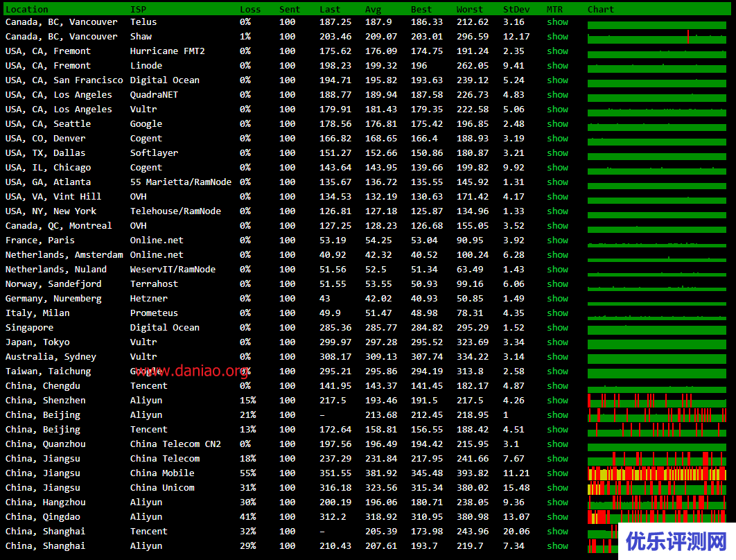Screen dimensions: 736x560
Task: Select the 20.06 StDev value for Tencent Shanghai
Action: coord(516,532)
